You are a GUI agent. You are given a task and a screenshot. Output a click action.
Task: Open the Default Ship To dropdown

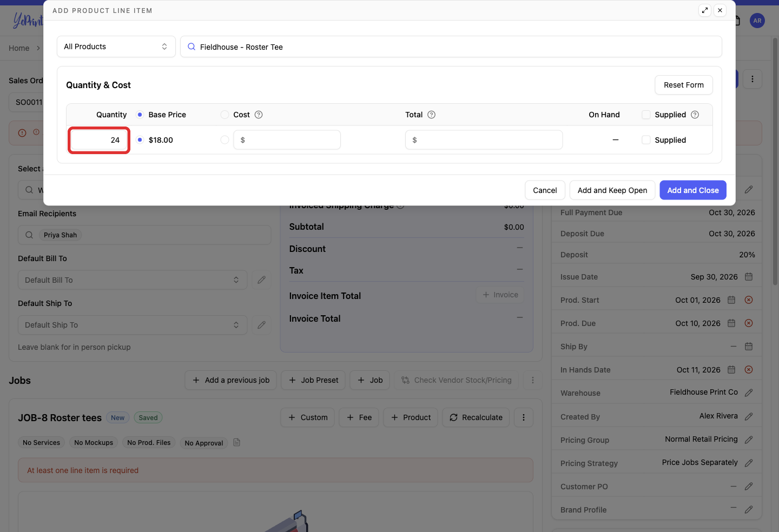(133, 325)
